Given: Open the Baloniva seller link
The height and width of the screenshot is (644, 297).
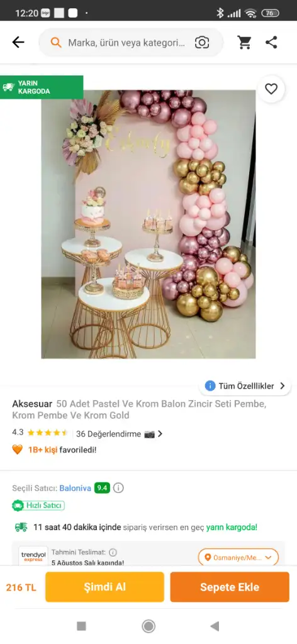Looking at the screenshot, I should [x=75, y=488].
